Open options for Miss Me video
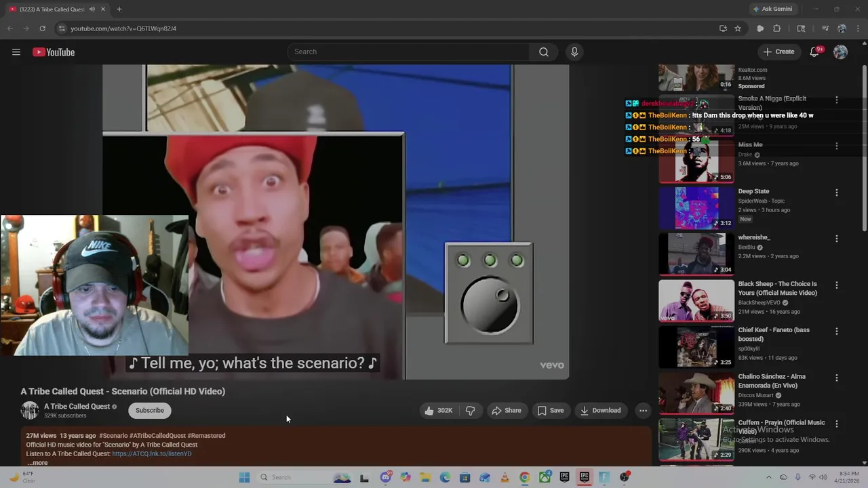This screenshot has width=868, height=488. [x=837, y=146]
